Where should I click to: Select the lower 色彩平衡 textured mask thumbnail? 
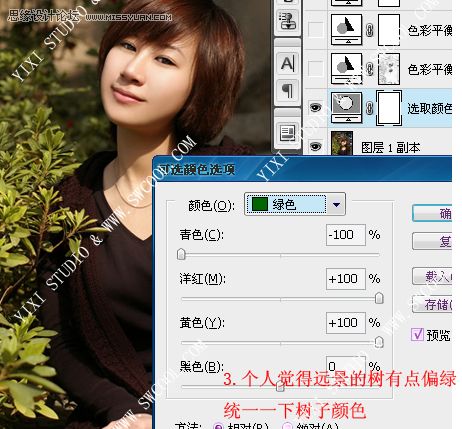(x=389, y=69)
